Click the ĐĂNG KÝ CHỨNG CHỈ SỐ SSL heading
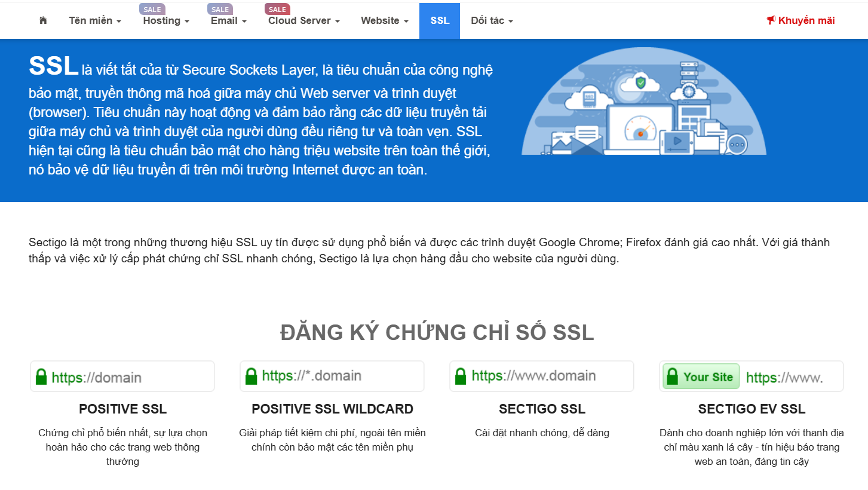This screenshot has height=490, width=868. [437, 332]
